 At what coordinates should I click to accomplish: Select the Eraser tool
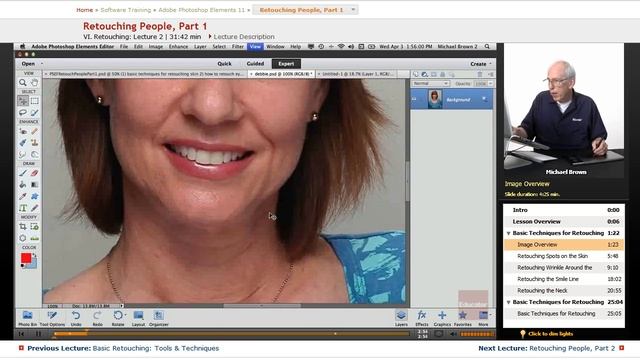(35, 173)
